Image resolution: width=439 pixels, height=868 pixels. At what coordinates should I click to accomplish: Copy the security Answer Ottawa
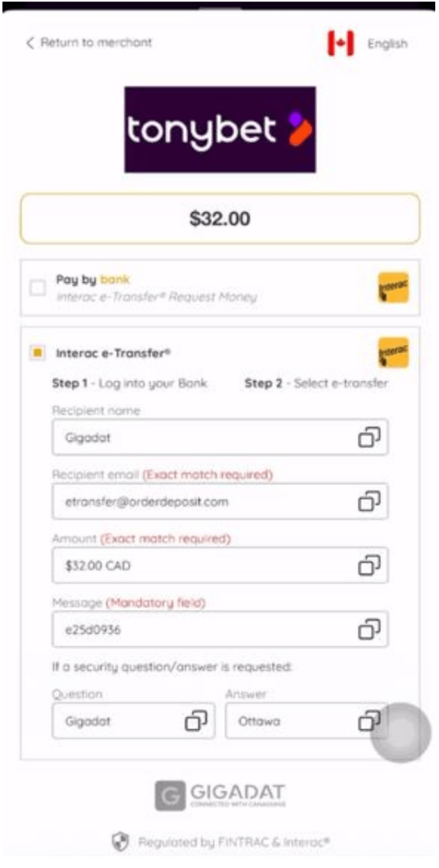[x=369, y=721]
